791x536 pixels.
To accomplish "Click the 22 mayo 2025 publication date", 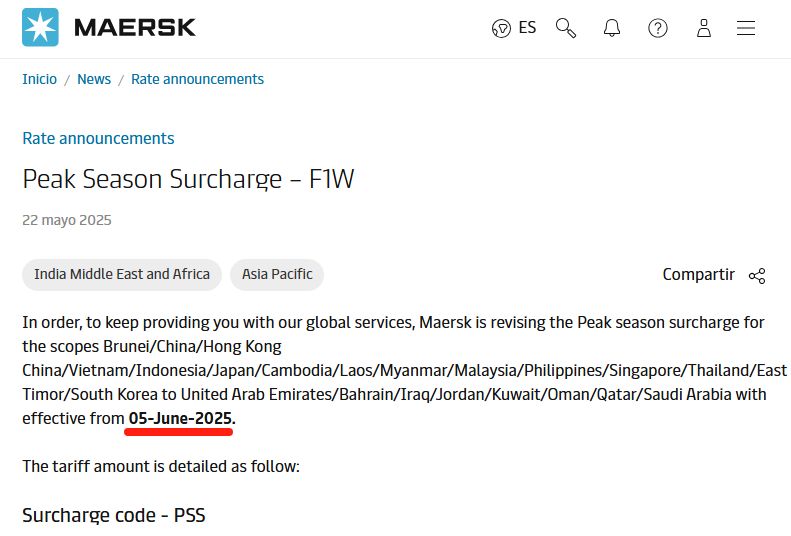I will (67, 220).
